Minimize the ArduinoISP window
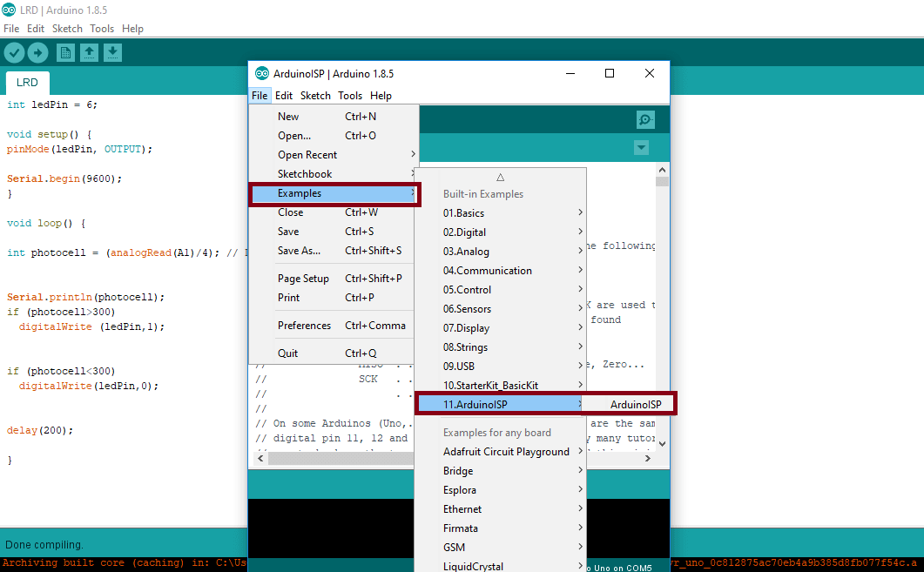The width and height of the screenshot is (924, 572). click(x=570, y=73)
